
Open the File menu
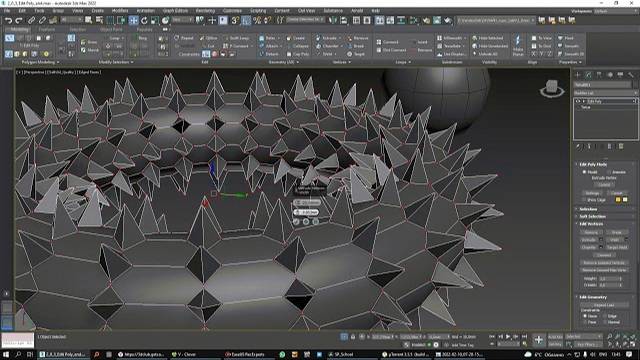[x=7, y=11]
